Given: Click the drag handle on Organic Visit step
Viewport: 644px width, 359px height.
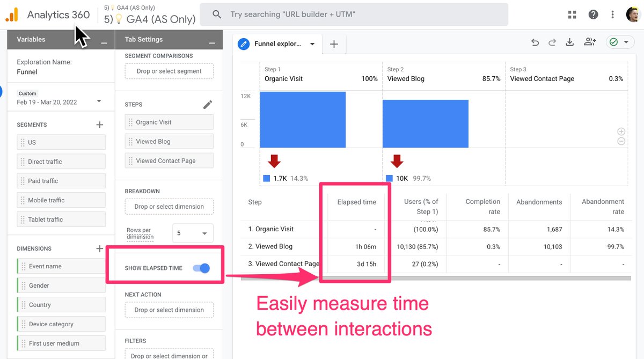Looking at the screenshot, I should tap(130, 122).
